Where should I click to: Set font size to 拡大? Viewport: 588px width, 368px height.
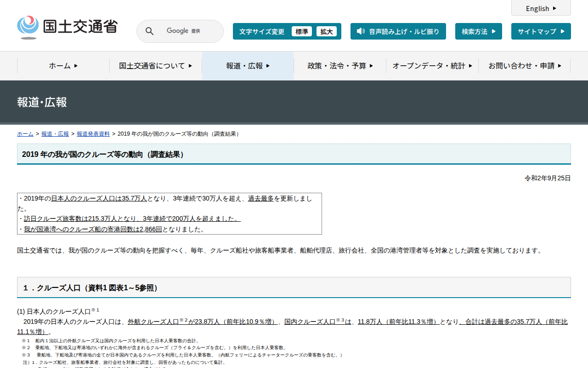[326, 31]
